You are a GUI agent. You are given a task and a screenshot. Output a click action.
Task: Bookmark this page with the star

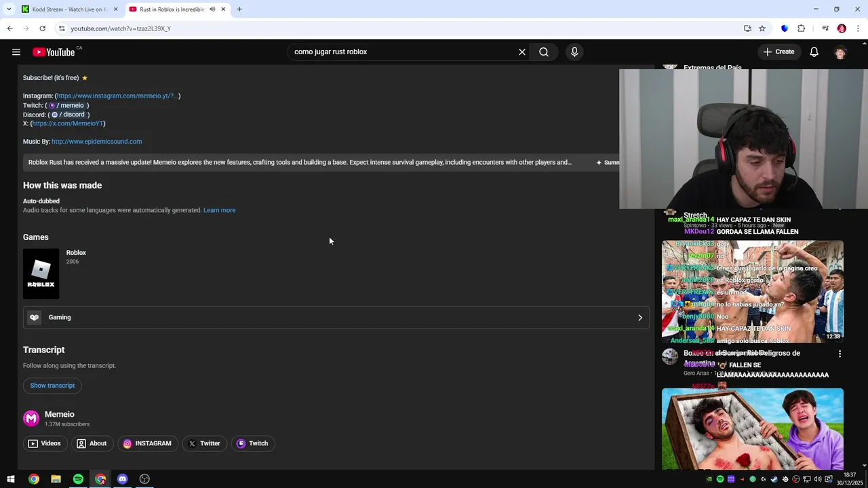click(x=762, y=28)
